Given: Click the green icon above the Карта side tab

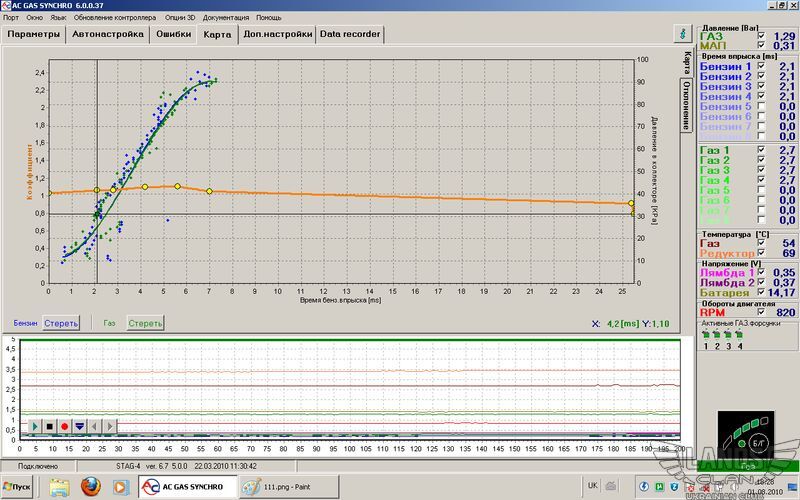Looking at the screenshot, I should pyautogui.click(x=682, y=33).
